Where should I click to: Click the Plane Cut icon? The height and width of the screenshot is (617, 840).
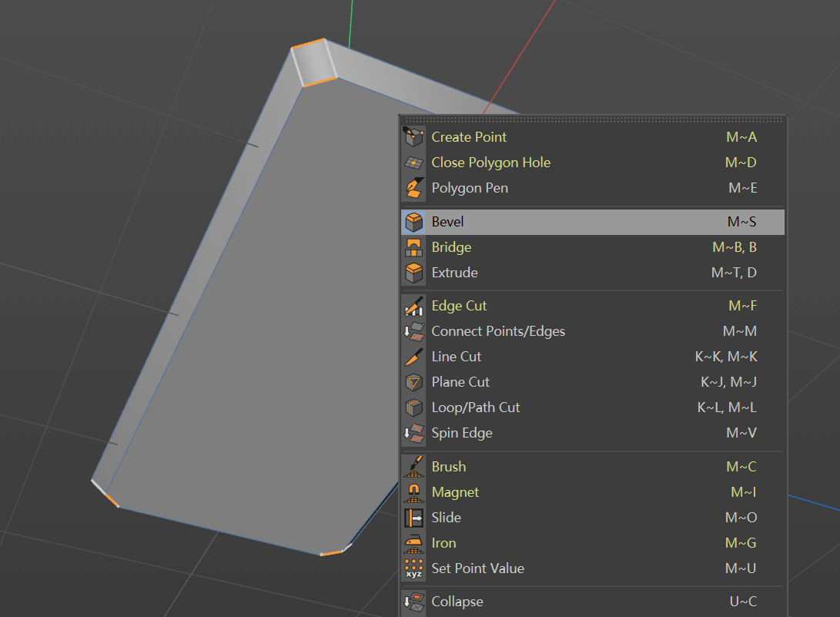pyautogui.click(x=413, y=382)
